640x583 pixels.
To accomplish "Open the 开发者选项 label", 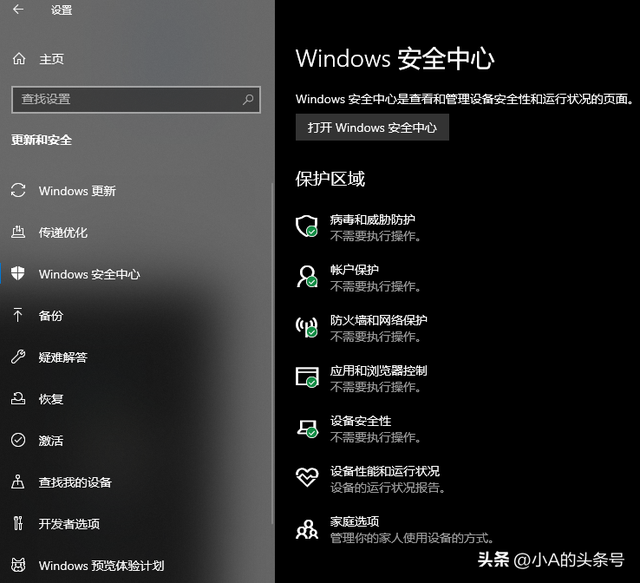I will point(69,524).
